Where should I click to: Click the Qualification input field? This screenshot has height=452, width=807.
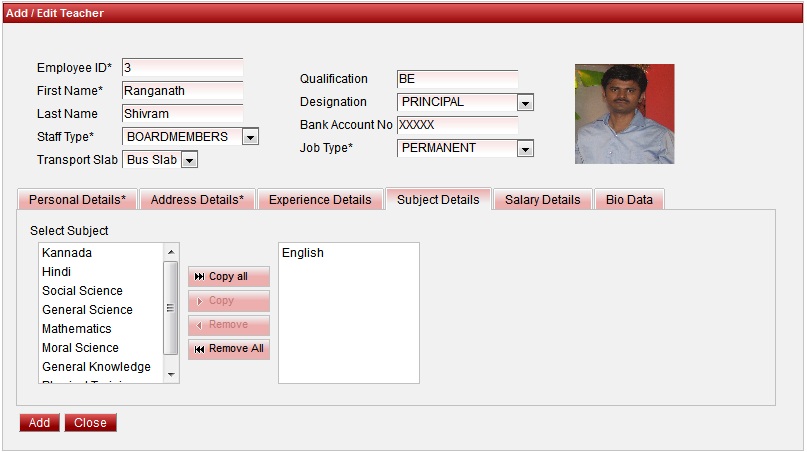click(456, 79)
